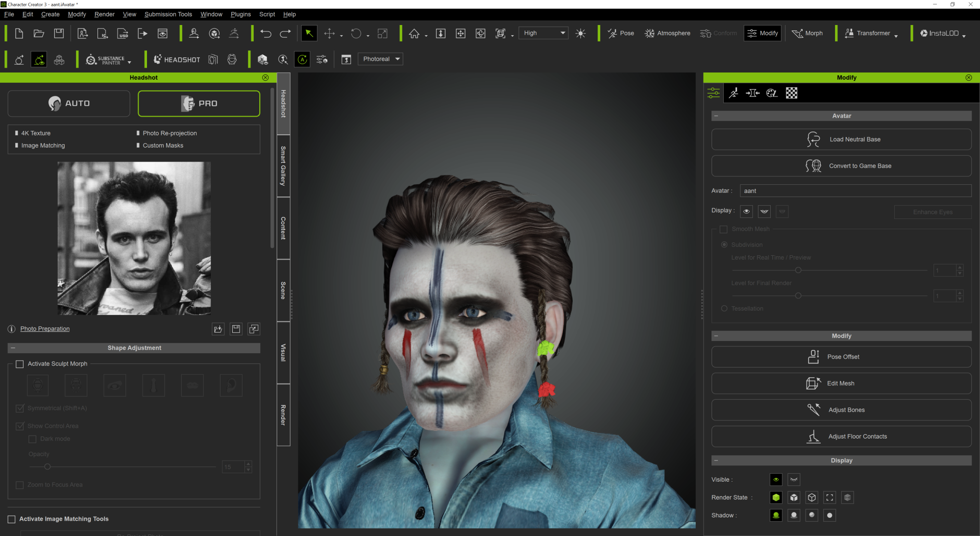Choose the Select arrow tool
The width and height of the screenshot is (980, 536).
[x=309, y=33]
